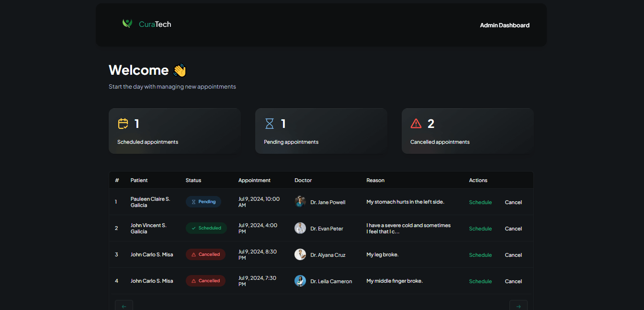Click the warning triangle icon on Cancelled card
Image resolution: width=644 pixels, height=310 pixels.
416,124
